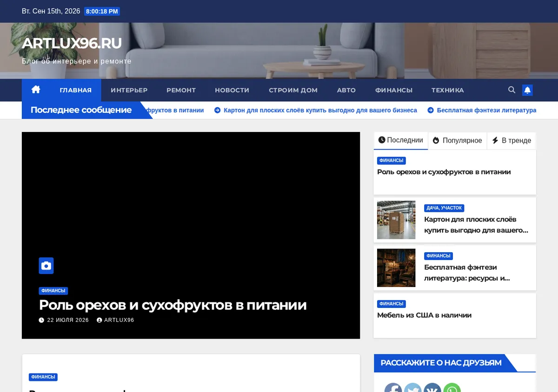This screenshot has height=392, width=558.
Task: Switch to the Популярное tab
Action: point(458,140)
